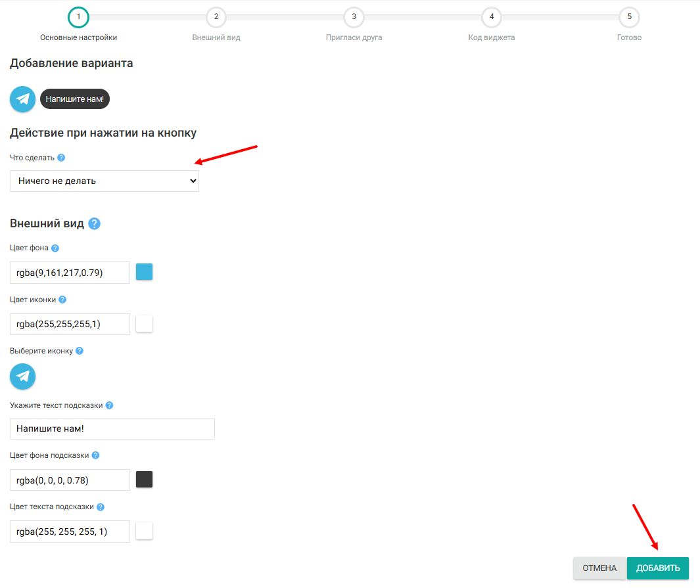Image resolution: width=700 pixels, height=588 pixels.
Task: Click help icon next to Цвет текста подсказки
Action: pyautogui.click(x=101, y=507)
